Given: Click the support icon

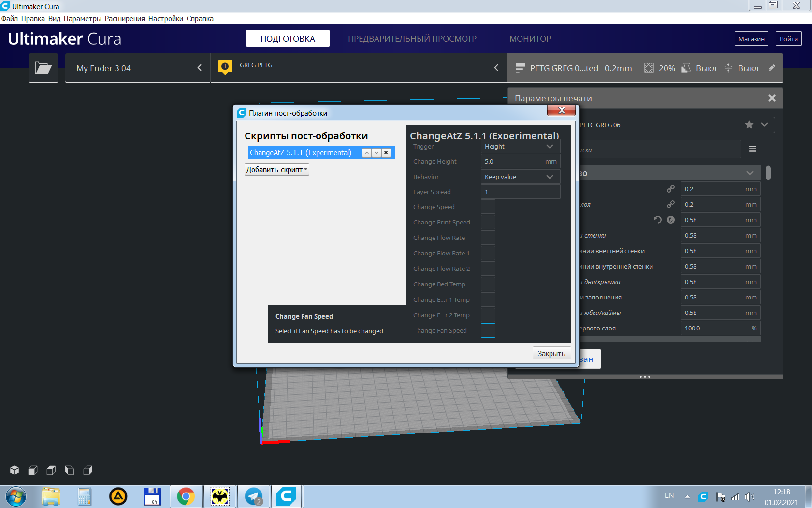Looking at the screenshot, I should pyautogui.click(x=686, y=68).
